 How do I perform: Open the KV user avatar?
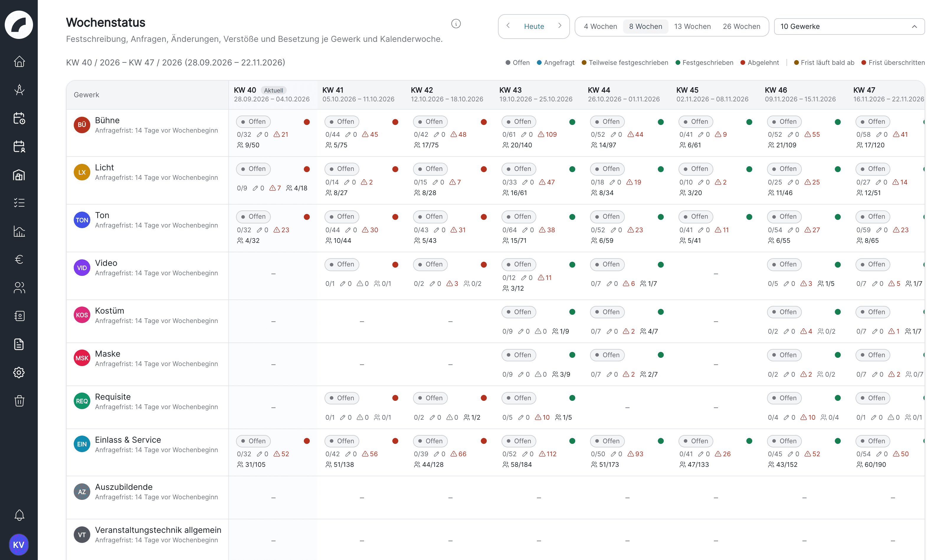[19, 545]
